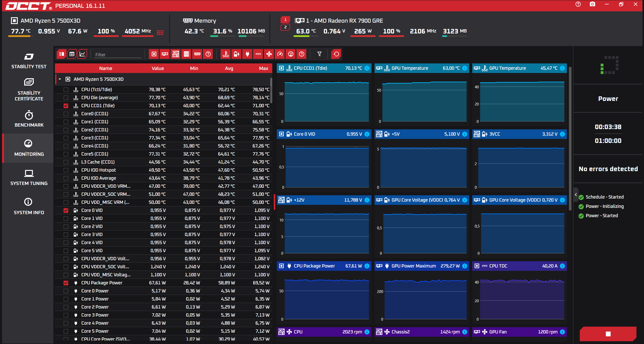Toggle the CPU sensor source filter
Viewport: 644px width, 344px height.
(154, 54)
